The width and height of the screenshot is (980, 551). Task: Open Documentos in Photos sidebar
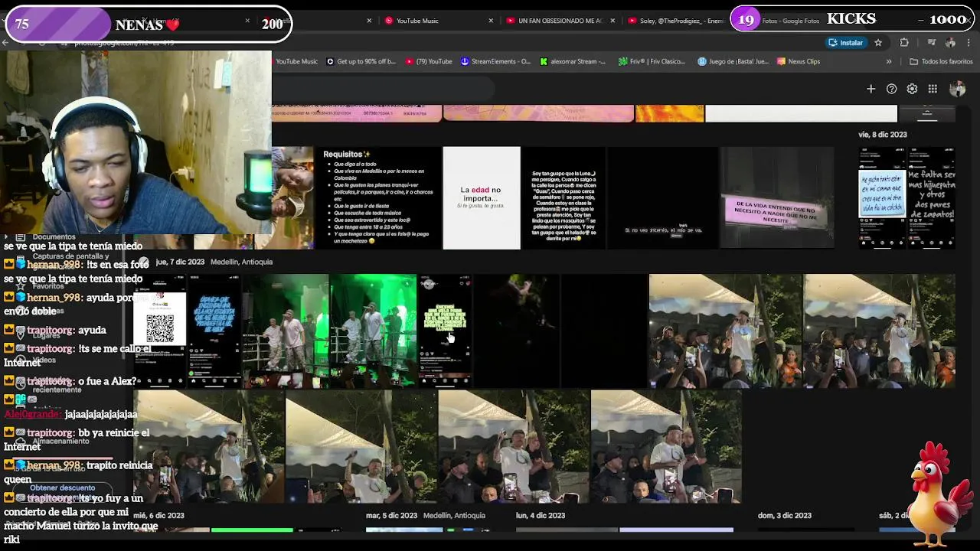click(x=54, y=237)
